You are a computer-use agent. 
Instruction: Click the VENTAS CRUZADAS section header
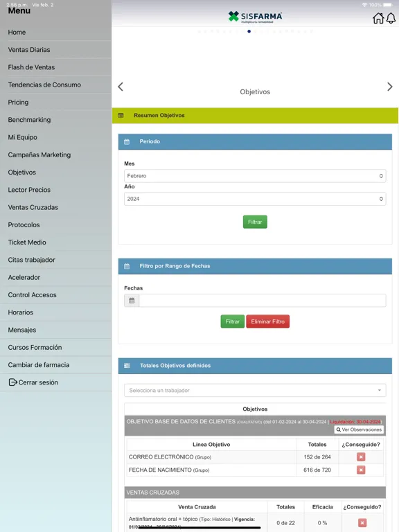pos(255,493)
